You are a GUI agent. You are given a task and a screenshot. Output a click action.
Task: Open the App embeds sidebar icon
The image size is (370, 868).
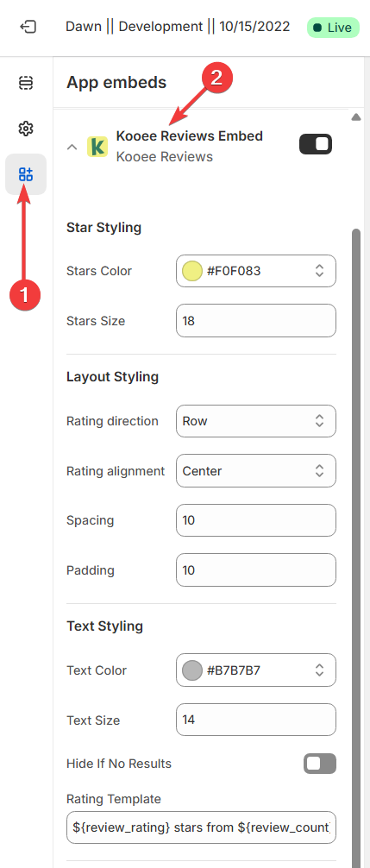point(25,174)
